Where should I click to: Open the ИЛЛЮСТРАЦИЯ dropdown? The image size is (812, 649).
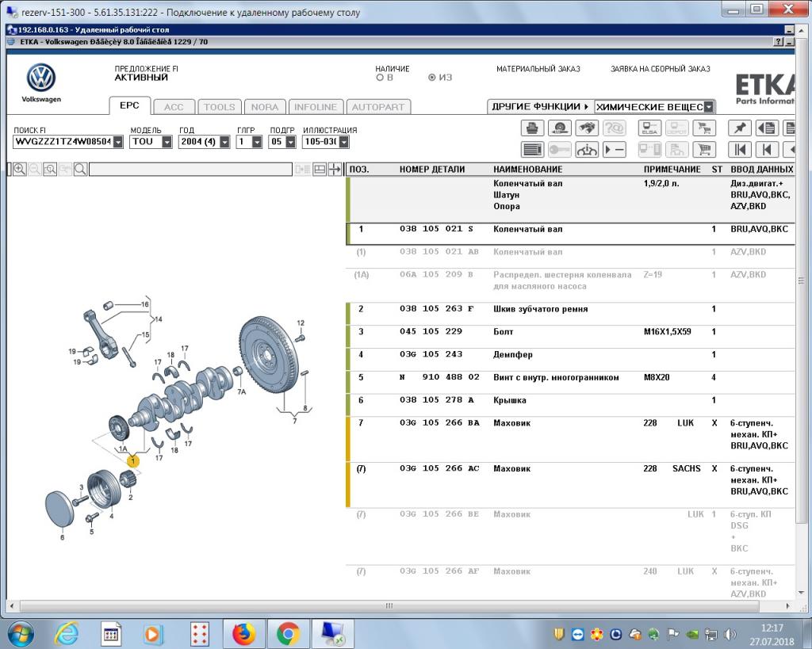(344, 142)
